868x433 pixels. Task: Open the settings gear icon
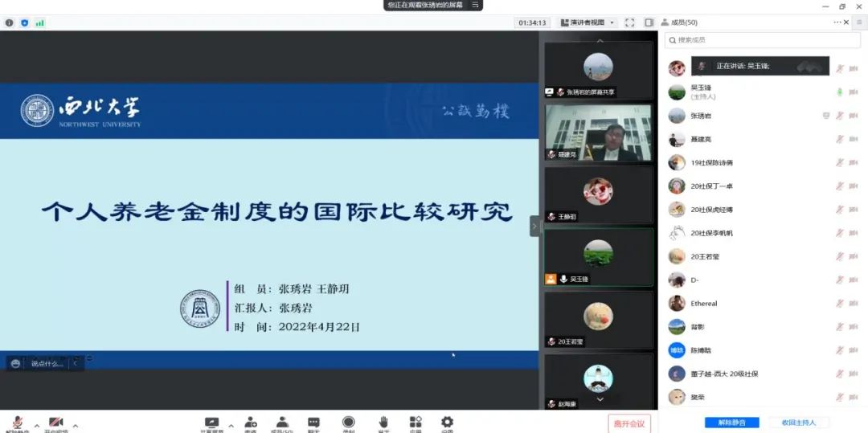[x=447, y=423]
